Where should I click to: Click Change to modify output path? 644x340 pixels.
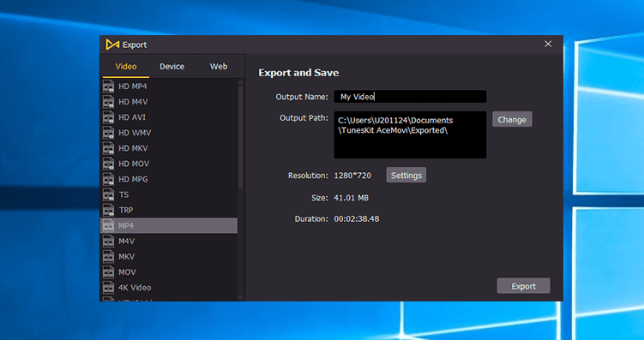pyautogui.click(x=512, y=119)
